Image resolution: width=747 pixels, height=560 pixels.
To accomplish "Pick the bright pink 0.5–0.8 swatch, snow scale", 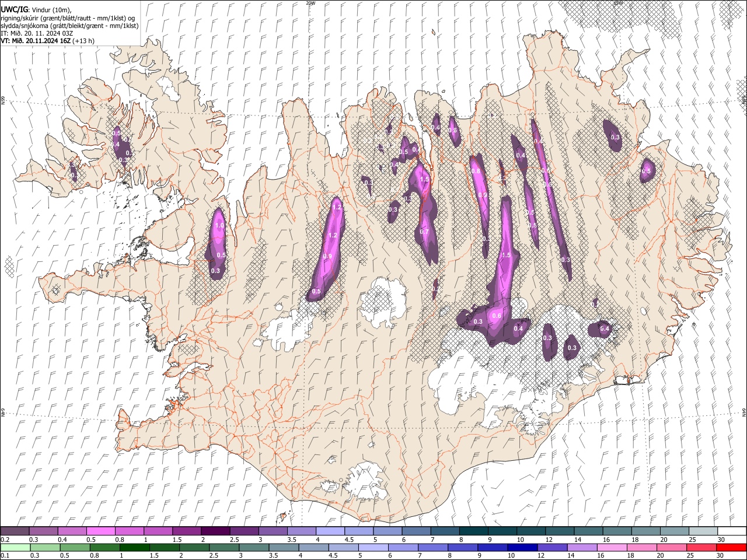I will [100, 531].
